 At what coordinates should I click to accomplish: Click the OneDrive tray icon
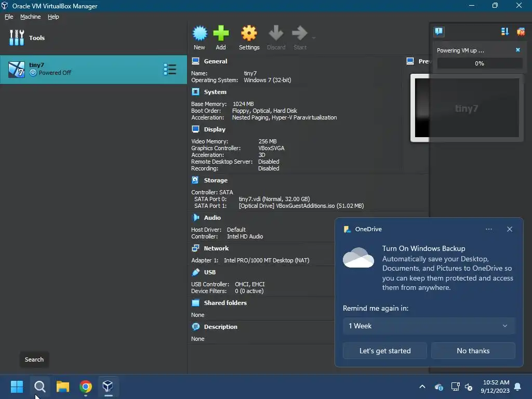(439, 387)
